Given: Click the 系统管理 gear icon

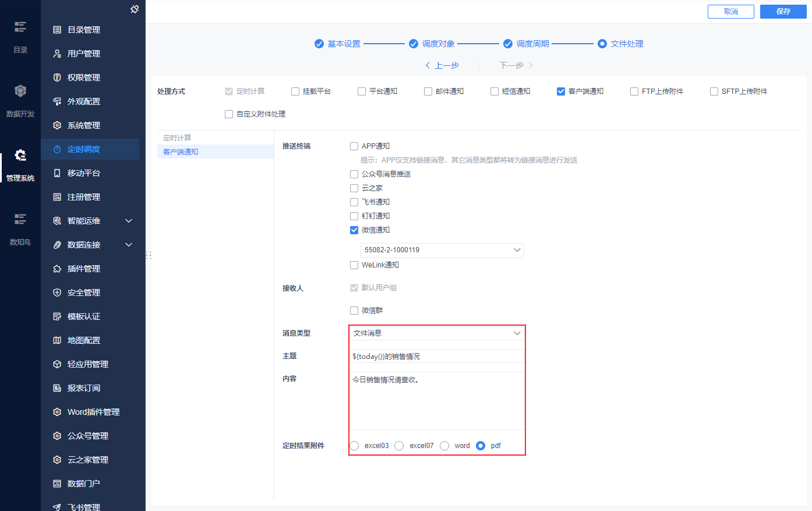Looking at the screenshot, I should click(x=57, y=125).
